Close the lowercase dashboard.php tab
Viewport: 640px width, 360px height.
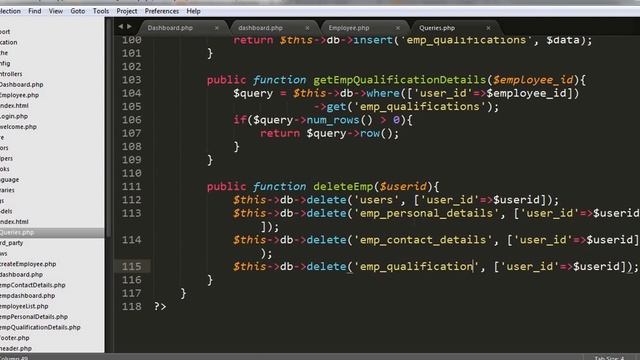[307, 28]
